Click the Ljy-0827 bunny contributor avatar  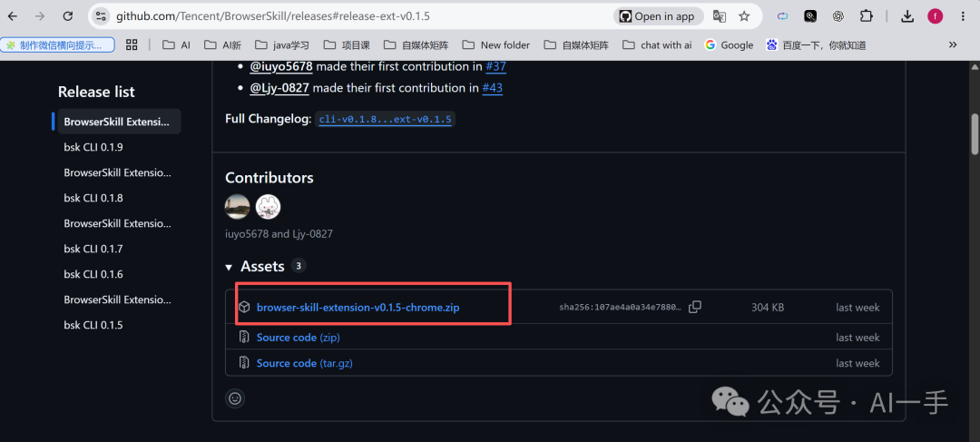[268, 206]
